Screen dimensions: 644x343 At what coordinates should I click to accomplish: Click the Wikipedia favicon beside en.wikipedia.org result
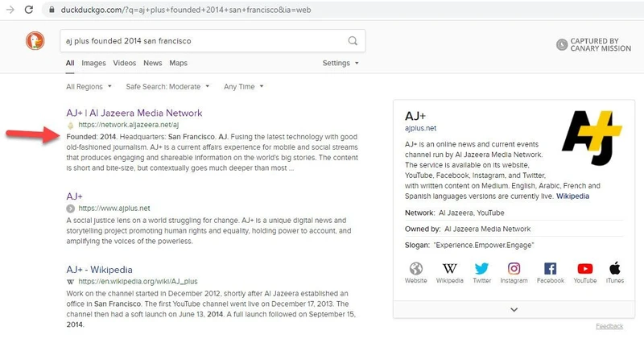(71, 282)
